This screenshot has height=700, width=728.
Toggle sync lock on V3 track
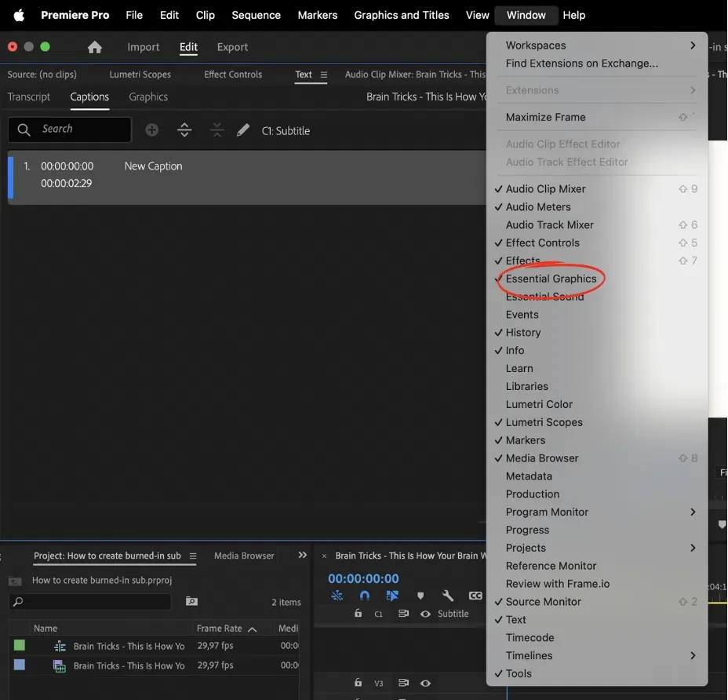(x=403, y=683)
